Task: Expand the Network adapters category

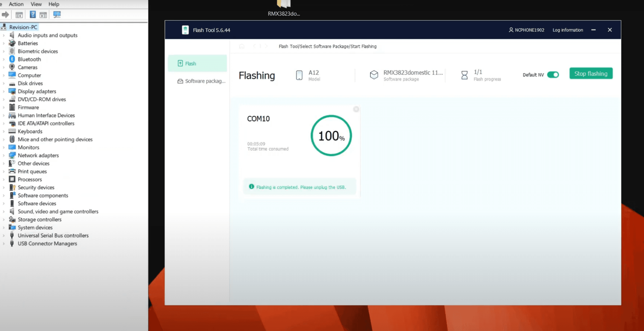Action: [x=4, y=155]
